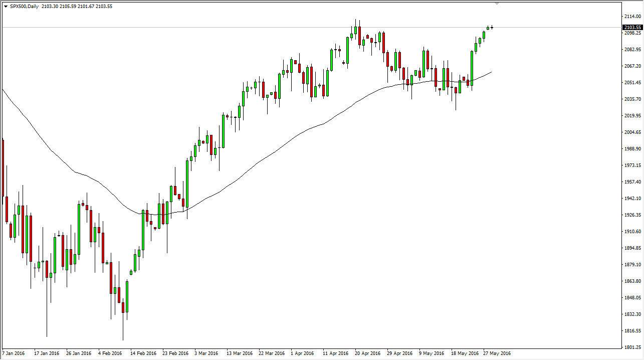Click the 23 Feb 2016 date label
Viewport: 644px width, 360px height.
click(x=175, y=353)
